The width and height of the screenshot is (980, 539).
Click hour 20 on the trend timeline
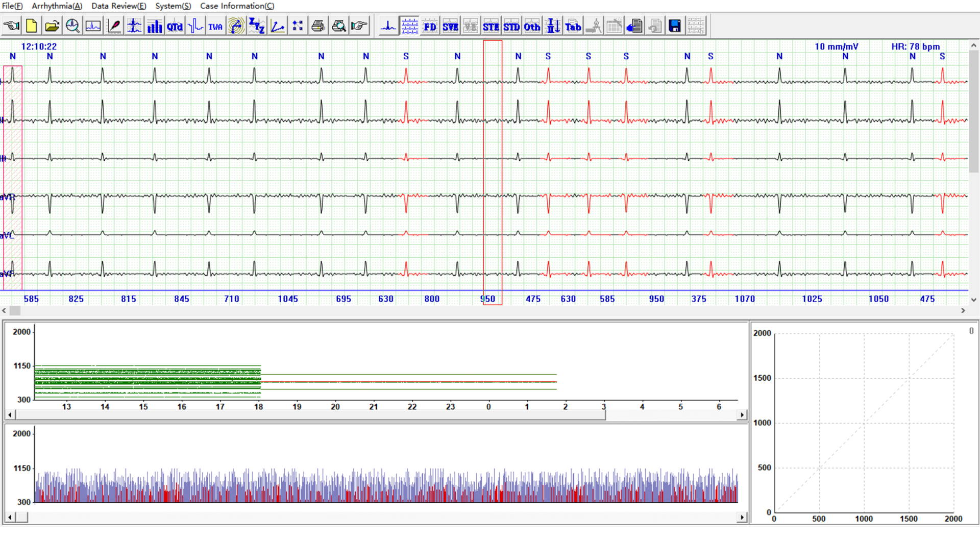coord(335,407)
